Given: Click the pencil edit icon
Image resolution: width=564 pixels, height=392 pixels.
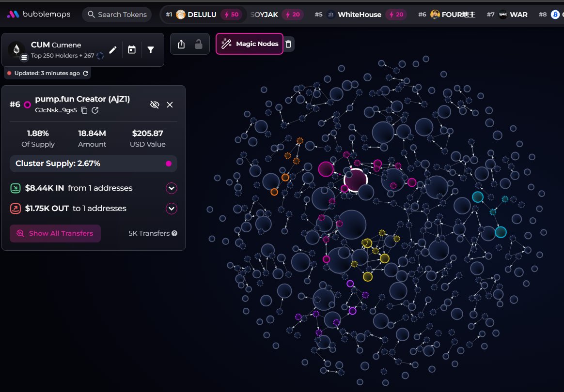Looking at the screenshot, I should coord(112,49).
